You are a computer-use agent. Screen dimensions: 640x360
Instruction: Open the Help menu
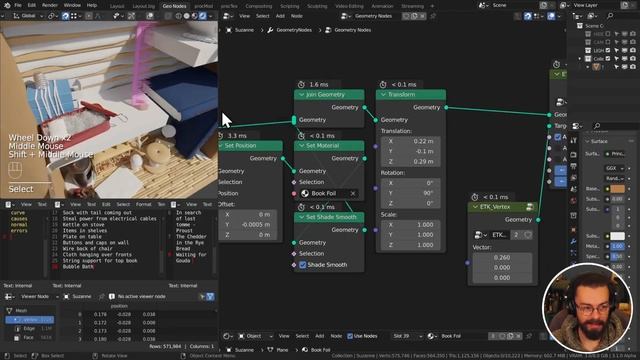tap(92, 6)
